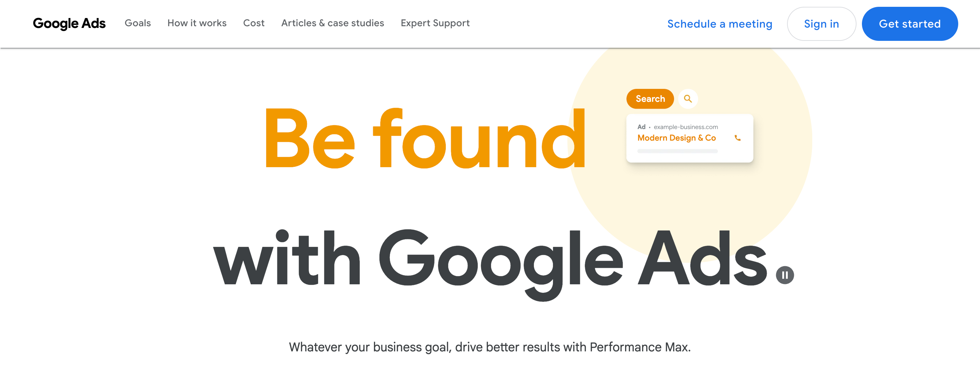This screenshot has width=980, height=365.
Task: Click the Schedule a meeting link
Action: (719, 24)
